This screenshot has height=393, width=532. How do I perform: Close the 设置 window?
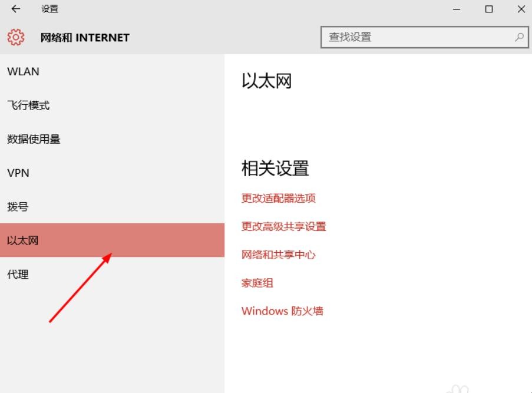[521, 9]
